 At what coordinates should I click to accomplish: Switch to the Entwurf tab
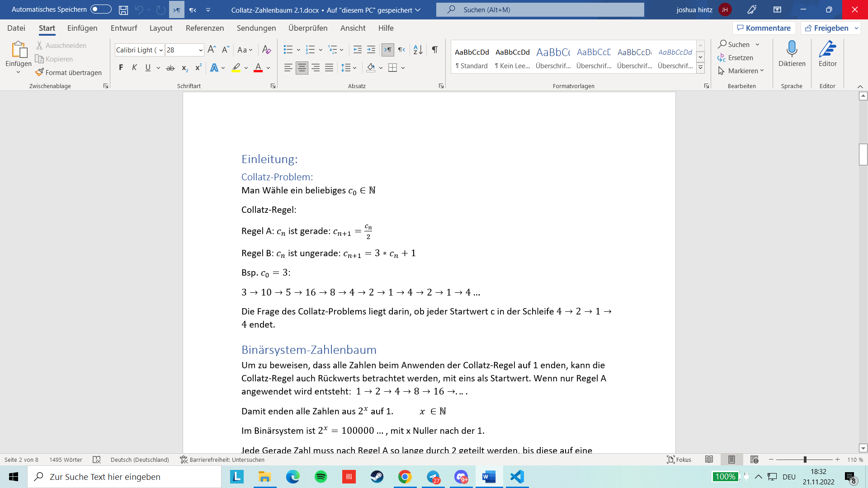pos(124,28)
